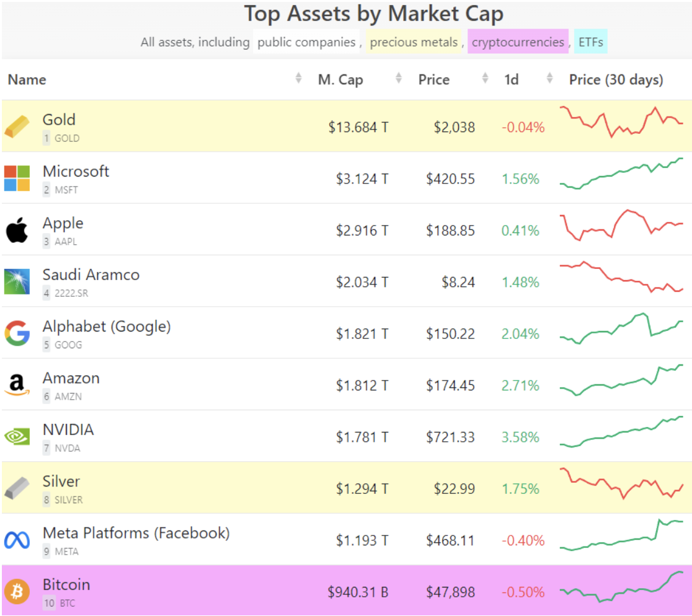Viewport: 692px width, 616px height.
Task: Select the cryptocurrencies filter tag
Action: 518,42
